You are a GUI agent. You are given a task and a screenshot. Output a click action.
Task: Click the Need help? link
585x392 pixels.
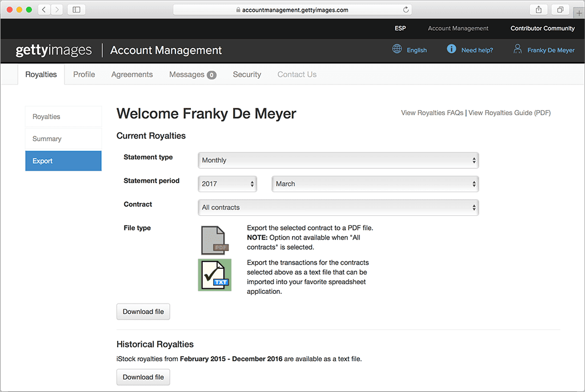(477, 50)
